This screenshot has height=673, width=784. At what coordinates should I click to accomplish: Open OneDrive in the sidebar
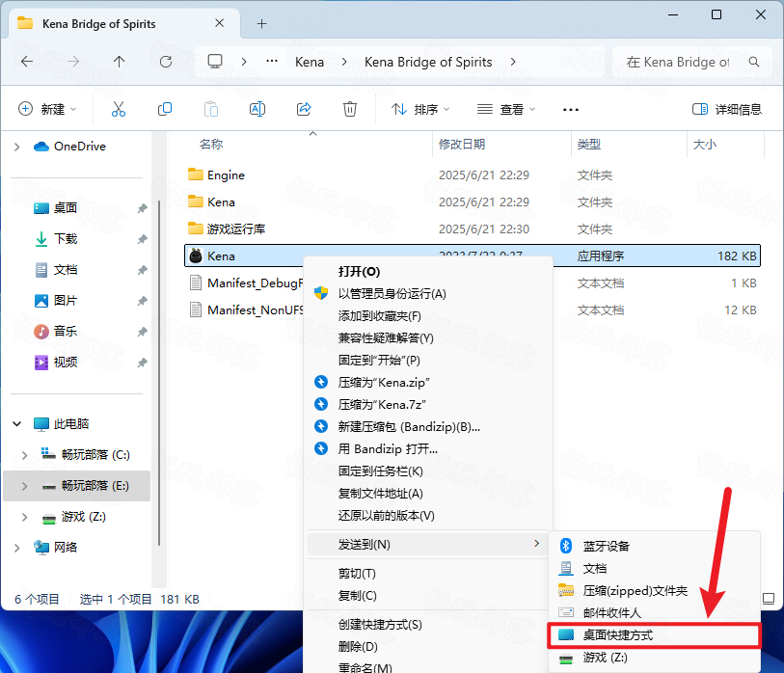point(80,147)
